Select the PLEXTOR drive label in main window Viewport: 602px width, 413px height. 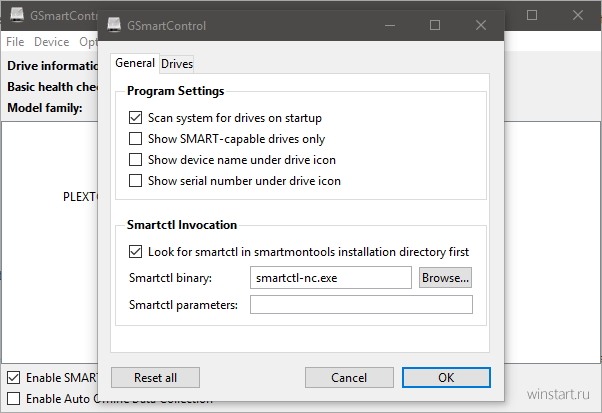(x=80, y=197)
